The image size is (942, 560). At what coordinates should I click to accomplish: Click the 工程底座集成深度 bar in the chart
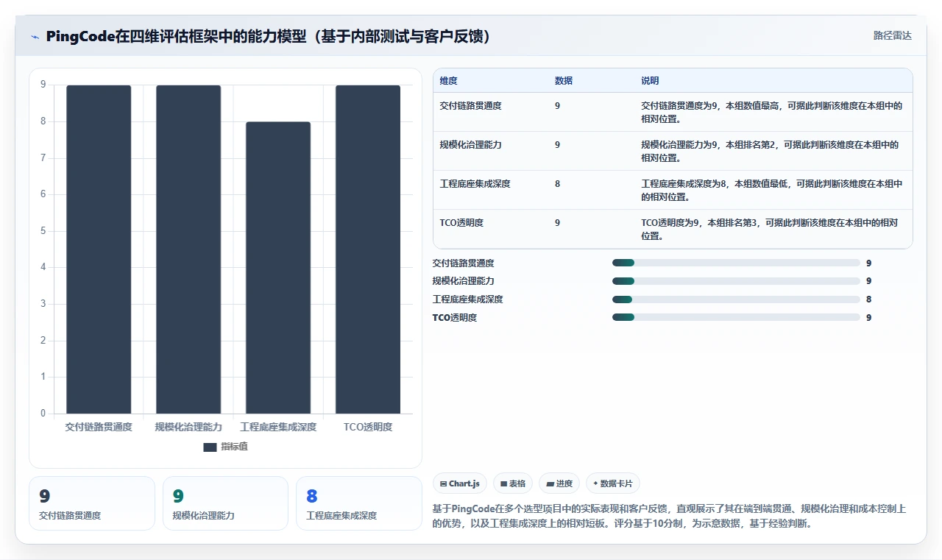278,267
